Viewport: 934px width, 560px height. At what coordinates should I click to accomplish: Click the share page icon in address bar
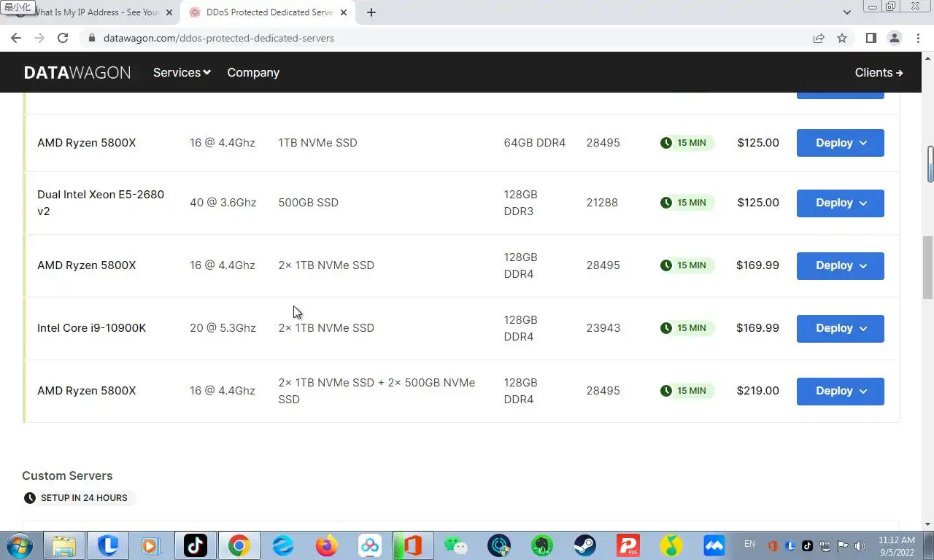[x=819, y=38]
